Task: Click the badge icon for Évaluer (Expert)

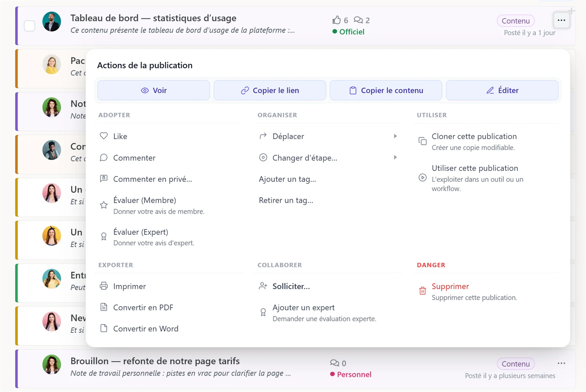Action: tap(104, 236)
